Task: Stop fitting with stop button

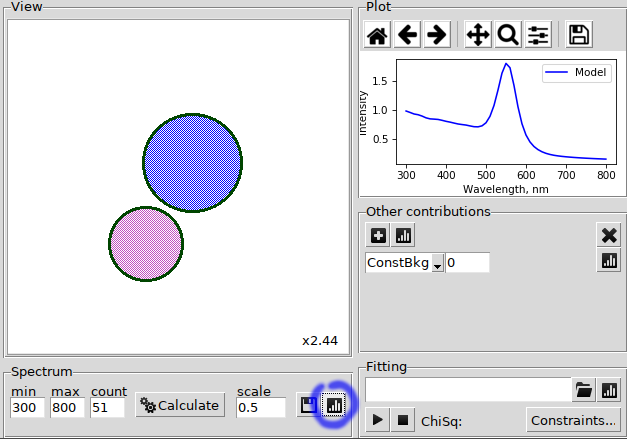Action: point(403,420)
